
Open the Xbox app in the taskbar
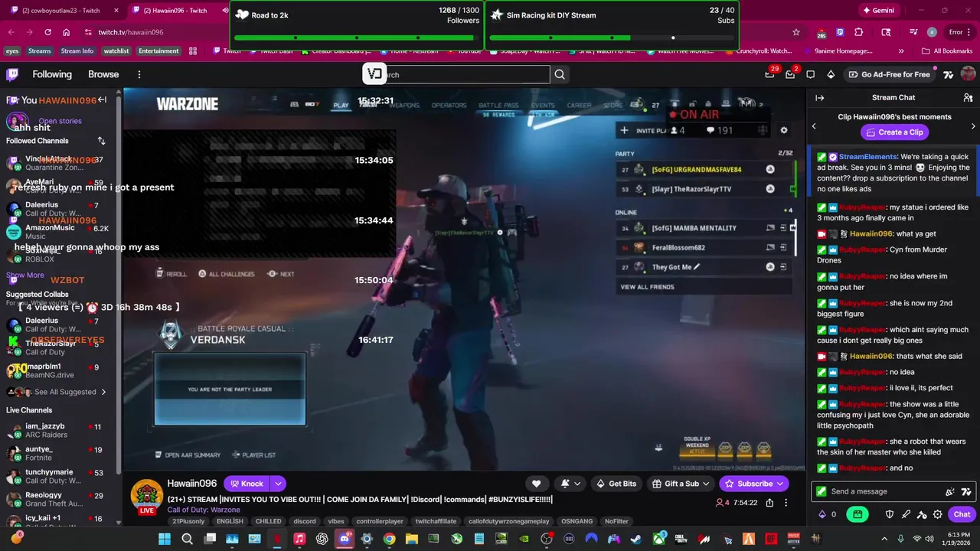tap(658, 539)
